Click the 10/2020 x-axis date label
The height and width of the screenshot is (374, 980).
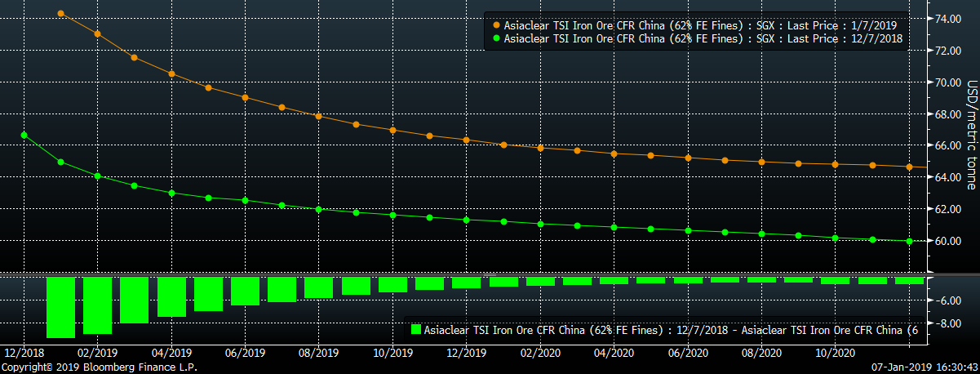point(835,354)
